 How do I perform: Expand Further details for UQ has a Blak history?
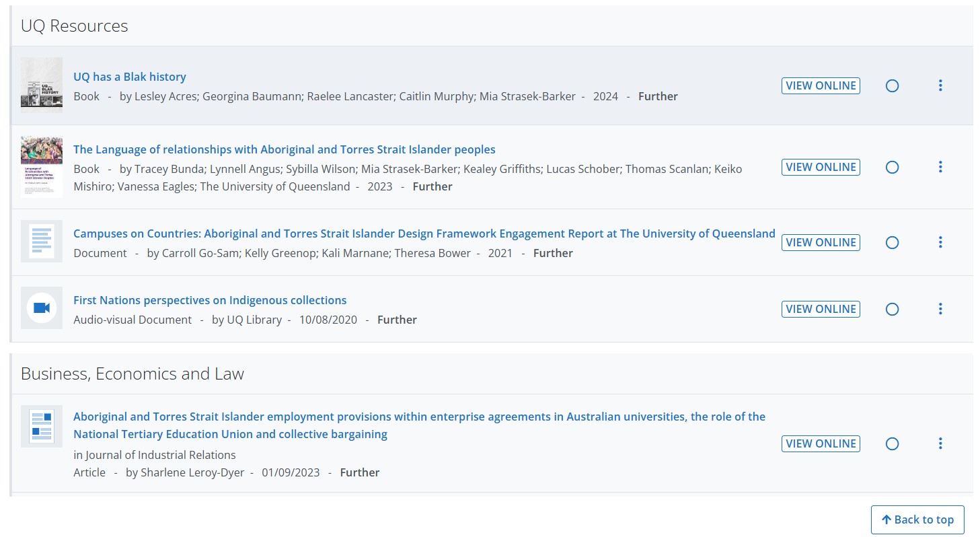point(658,96)
